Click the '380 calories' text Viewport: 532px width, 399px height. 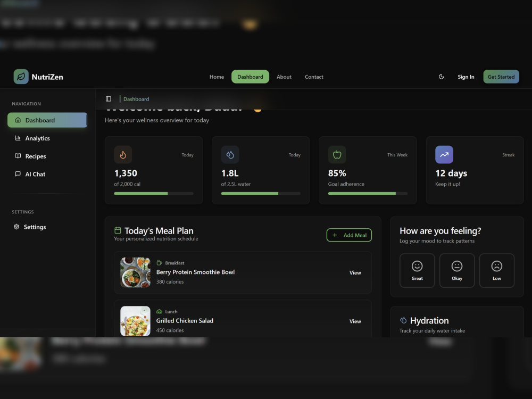click(170, 281)
